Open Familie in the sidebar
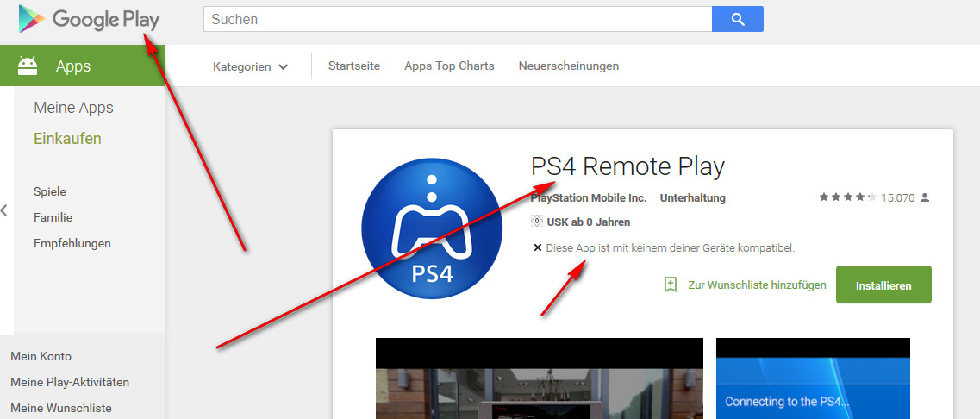Image resolution: width=980 pixels, height=419 pixels. (53, 217)
